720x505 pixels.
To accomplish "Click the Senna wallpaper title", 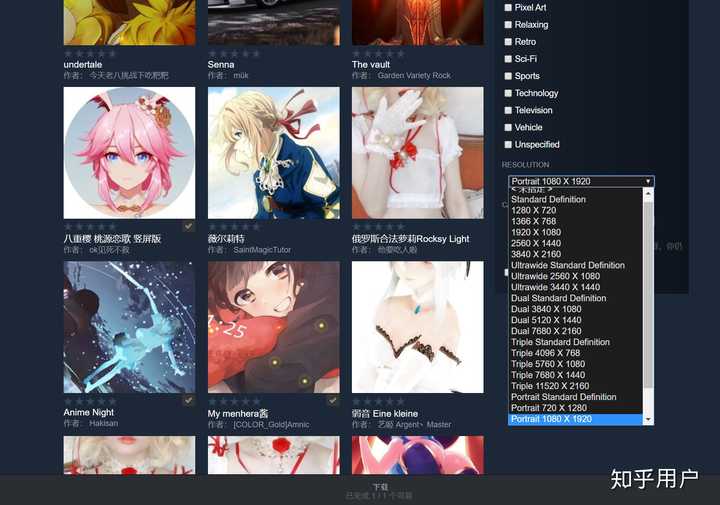I will [x=221, y=65].
